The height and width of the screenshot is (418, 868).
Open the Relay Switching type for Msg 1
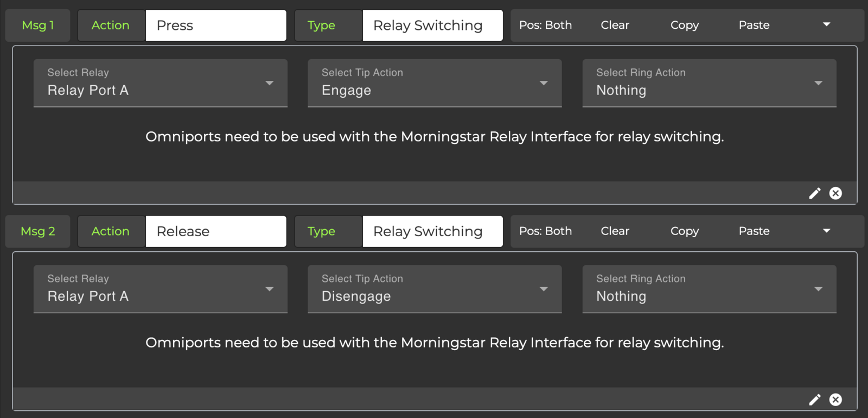[432, 26]
